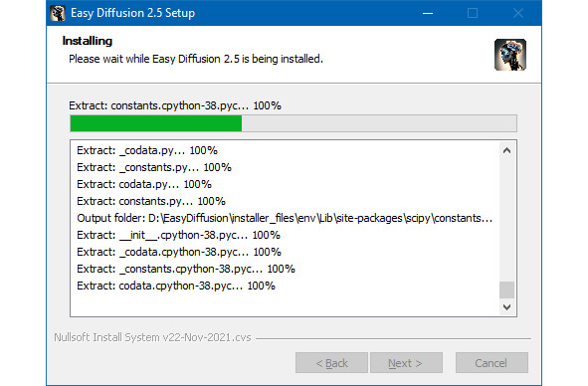Click the Easy Diffusion robot logo image

click(x=510, y=55)
